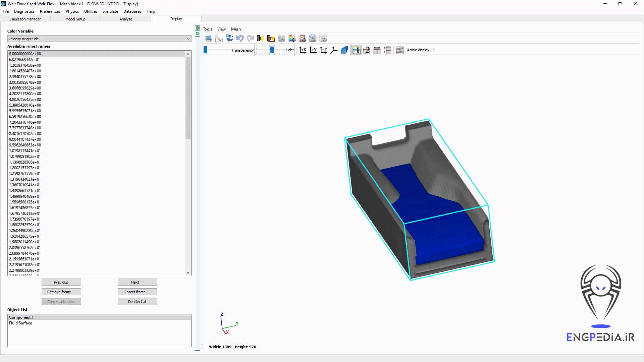644x362 pixels.
Task: Click the blue 3D cube view icon
Action: (x=344, y=50)
